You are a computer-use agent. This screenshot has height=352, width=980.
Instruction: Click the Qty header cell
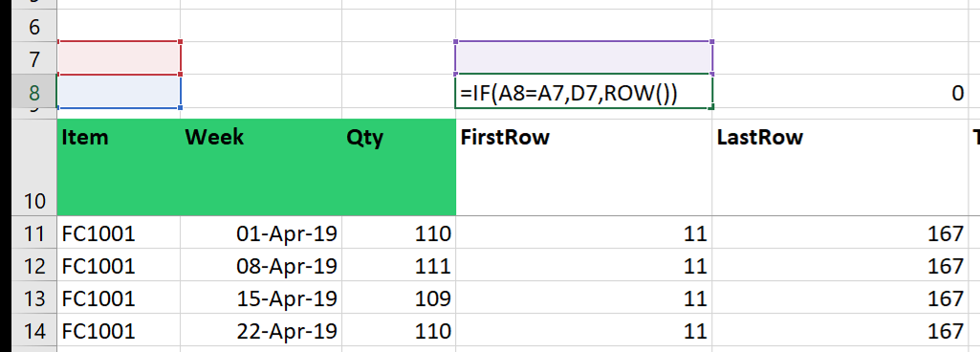399,167
